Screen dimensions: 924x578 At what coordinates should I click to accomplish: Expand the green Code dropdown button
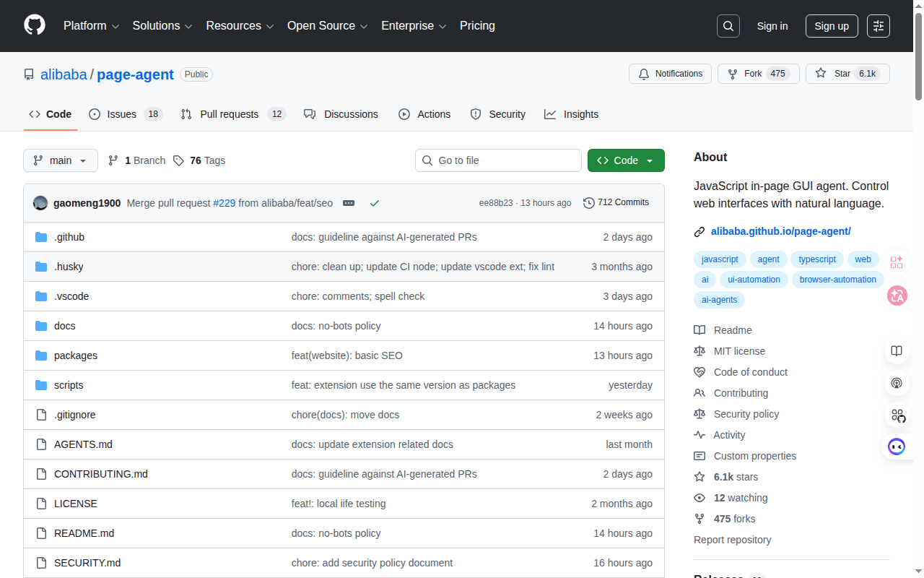tap(626, 160)
